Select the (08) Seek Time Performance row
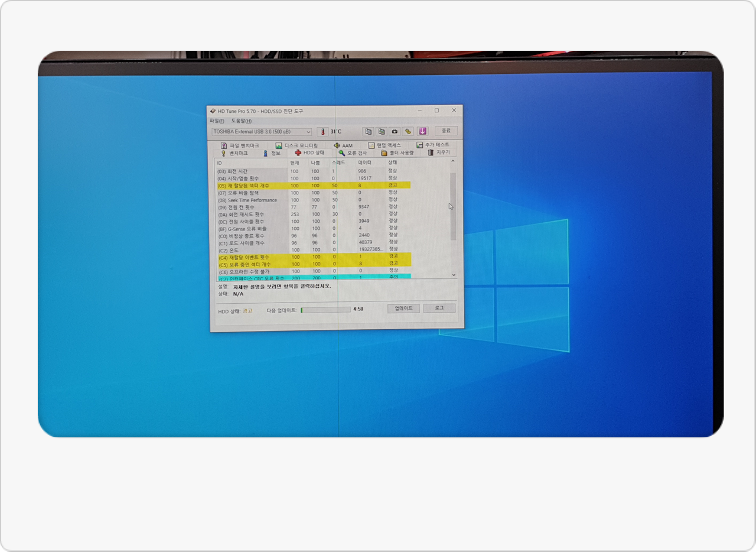The image size is (756, 552). 313,200
